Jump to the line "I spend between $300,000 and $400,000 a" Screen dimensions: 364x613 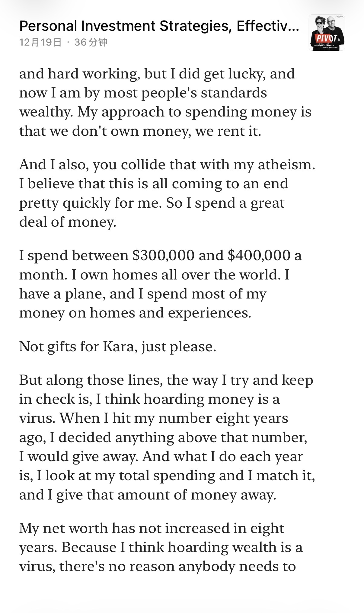(160, 256)
